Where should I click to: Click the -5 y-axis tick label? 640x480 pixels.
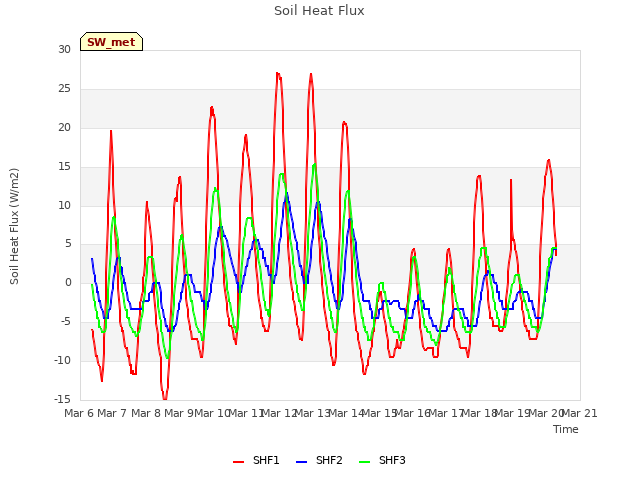(66, 322)
